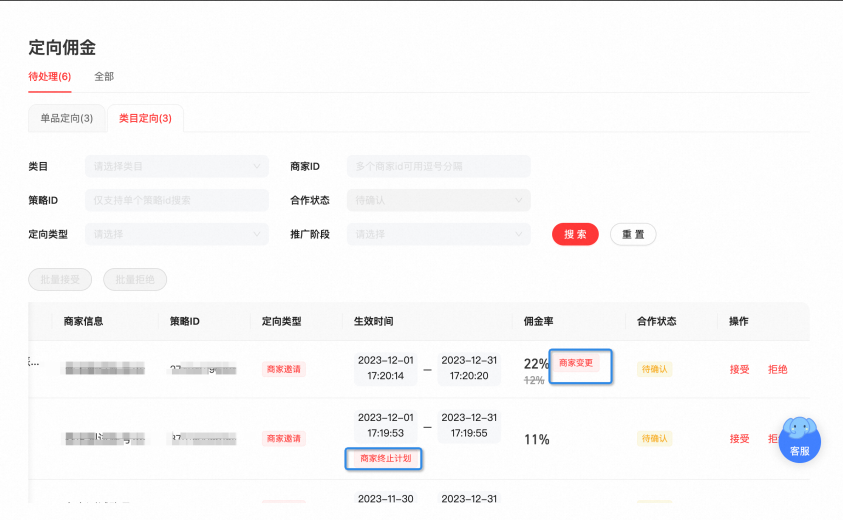Focus the 策略ID search input
843x520 pixels.
tap(177, 200)
